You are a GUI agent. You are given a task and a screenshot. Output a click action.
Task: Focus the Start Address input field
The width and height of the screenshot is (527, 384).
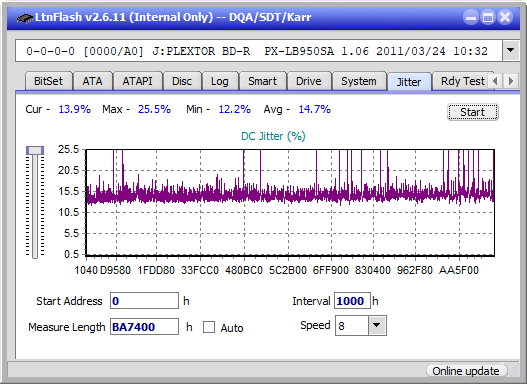tap(145, 301)
